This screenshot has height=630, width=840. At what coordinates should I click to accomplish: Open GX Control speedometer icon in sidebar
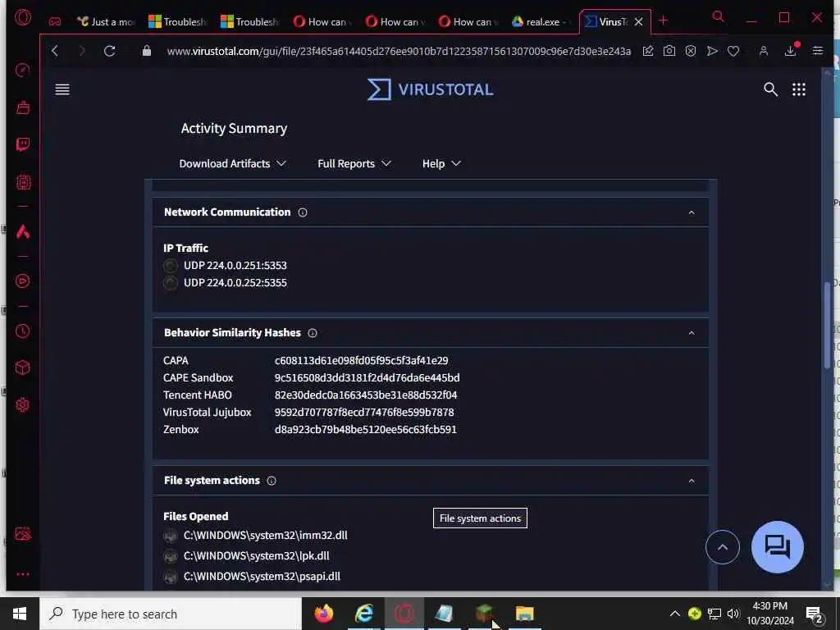[x=23, y=71]
